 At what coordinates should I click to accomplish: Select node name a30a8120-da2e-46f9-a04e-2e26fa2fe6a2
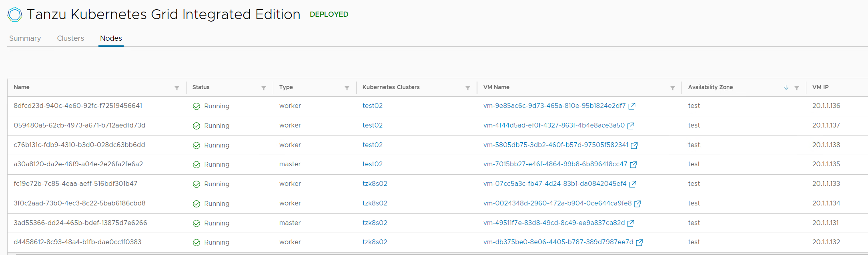click(x=78, y=164)
